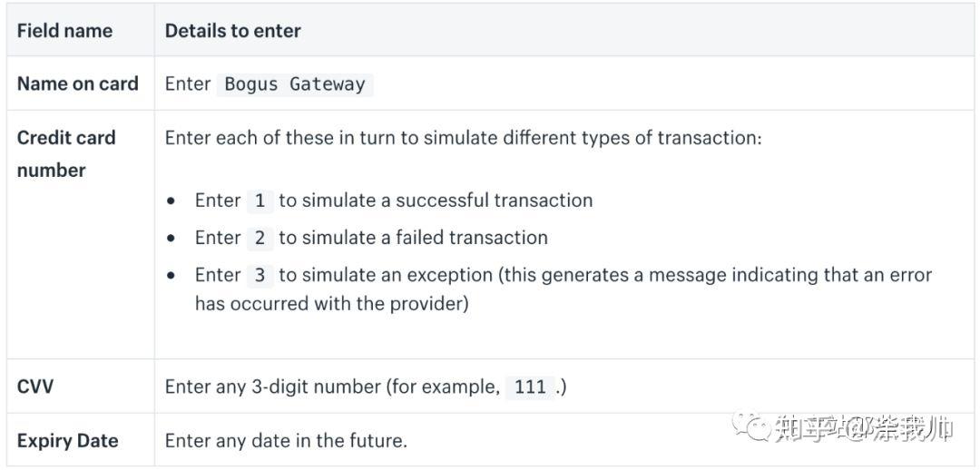Click the Details to enter column header
Image resolution: width=980 pixels, height=470 pixels.
[x=232, y=31]
